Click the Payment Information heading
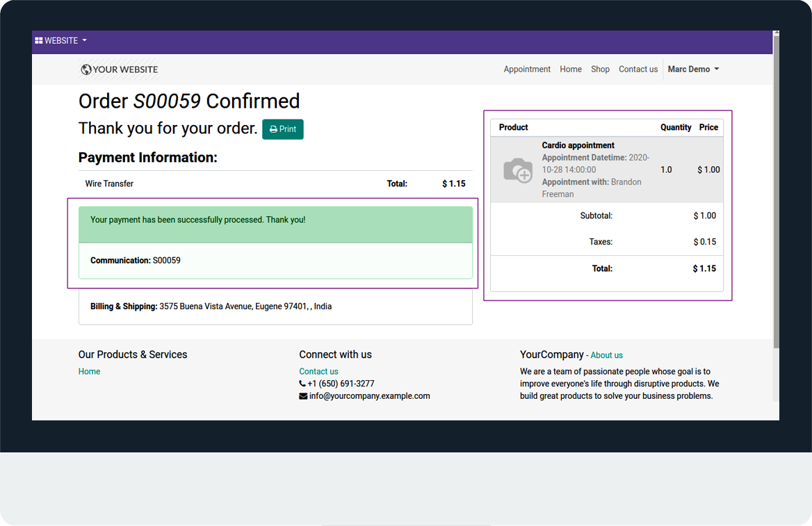This screenshot has height=526, width=812. (147, 158)
